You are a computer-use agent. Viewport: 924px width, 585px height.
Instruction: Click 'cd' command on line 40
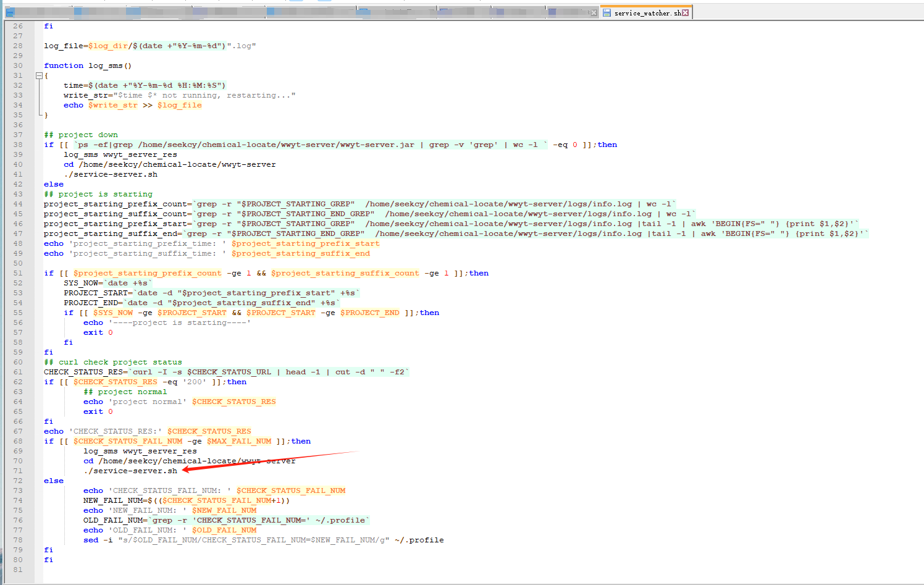pyautogui.click(x=69, y=164)
